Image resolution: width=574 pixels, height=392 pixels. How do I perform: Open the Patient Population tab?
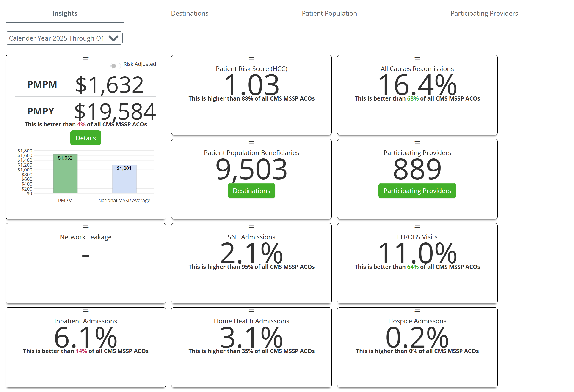(x=329, y=13)
